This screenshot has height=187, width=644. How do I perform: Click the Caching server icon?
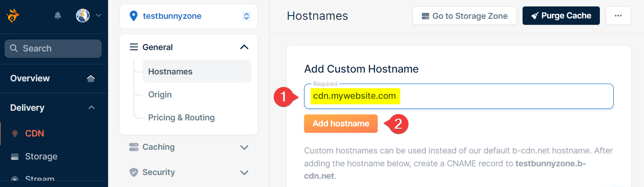pyautogui.click(x=134, y=147)
